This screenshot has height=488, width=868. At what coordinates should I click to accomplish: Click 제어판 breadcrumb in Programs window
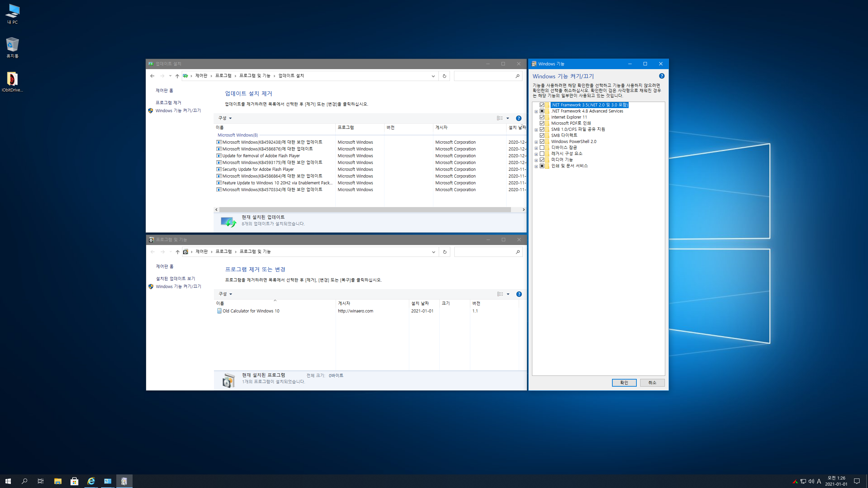(x=201, y=252)
